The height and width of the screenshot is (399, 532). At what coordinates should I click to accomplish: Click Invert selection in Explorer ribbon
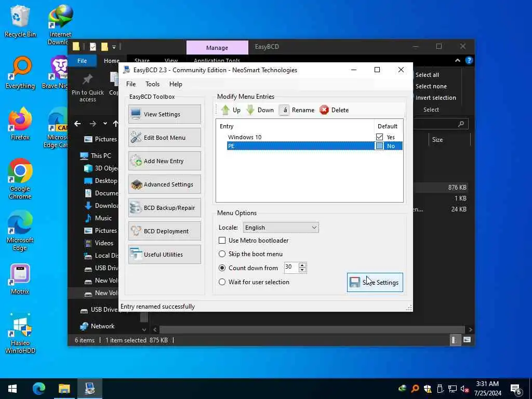(x=436, y=98)
